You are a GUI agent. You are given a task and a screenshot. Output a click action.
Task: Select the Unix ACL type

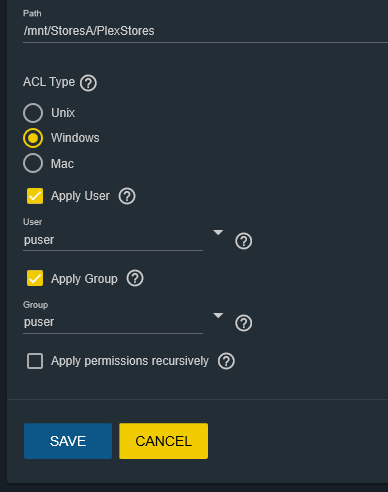click(33, 113)
